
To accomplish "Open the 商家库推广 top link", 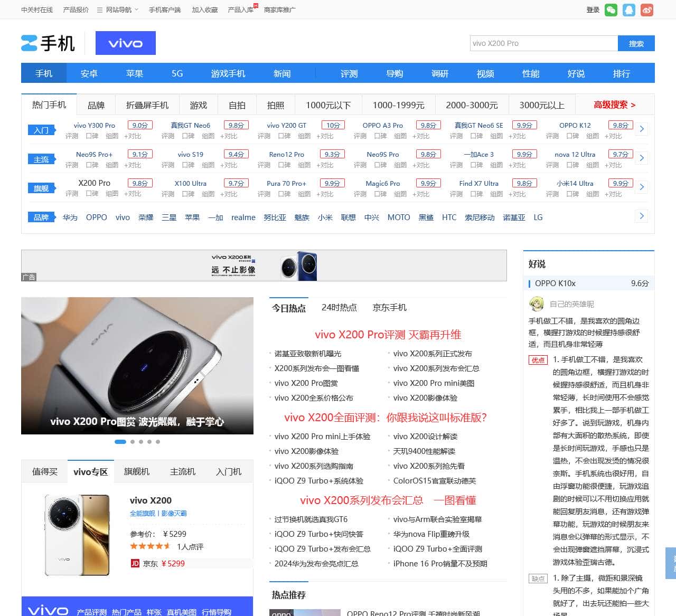I will pyautogui.click(x=280, y=10).
